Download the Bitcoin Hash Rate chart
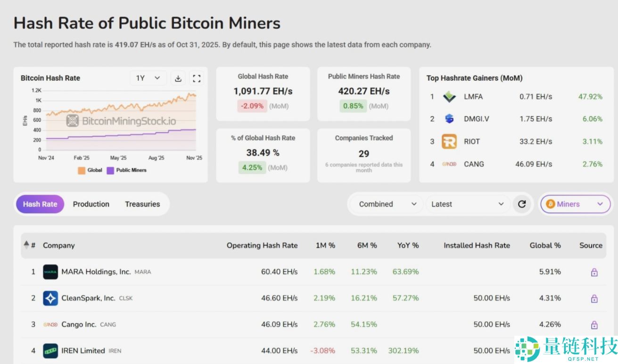The image size is (618, 364). click(178, 78)
